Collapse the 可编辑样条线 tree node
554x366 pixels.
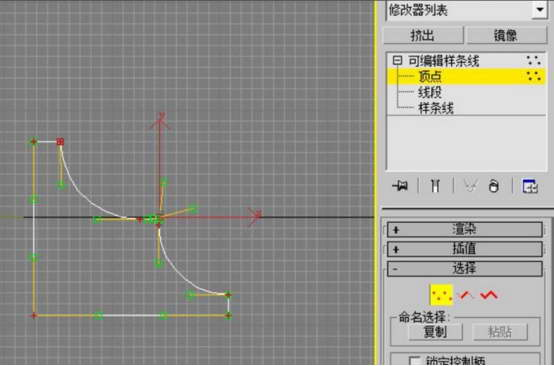point(397,61)
